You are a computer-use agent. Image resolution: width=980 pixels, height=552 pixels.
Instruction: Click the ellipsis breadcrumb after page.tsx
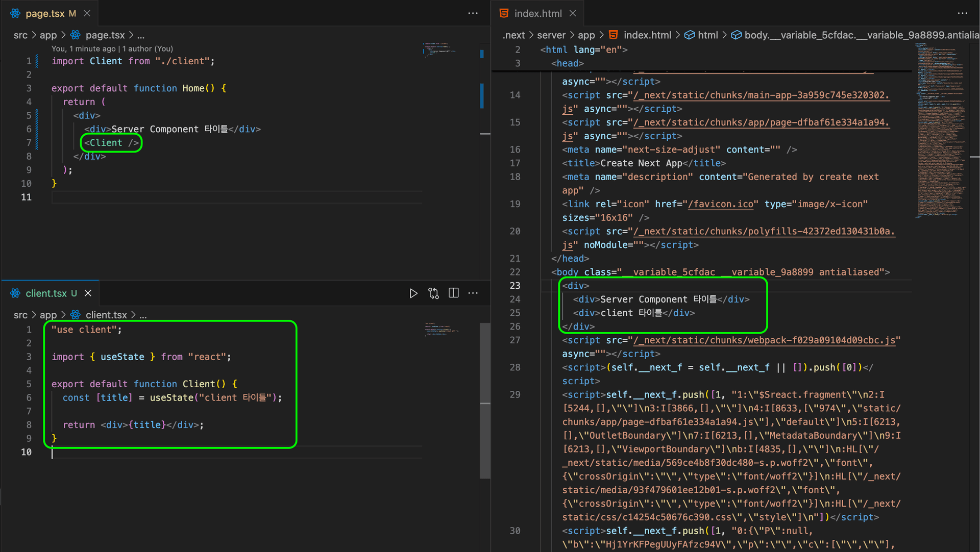[x=141, y=35]
